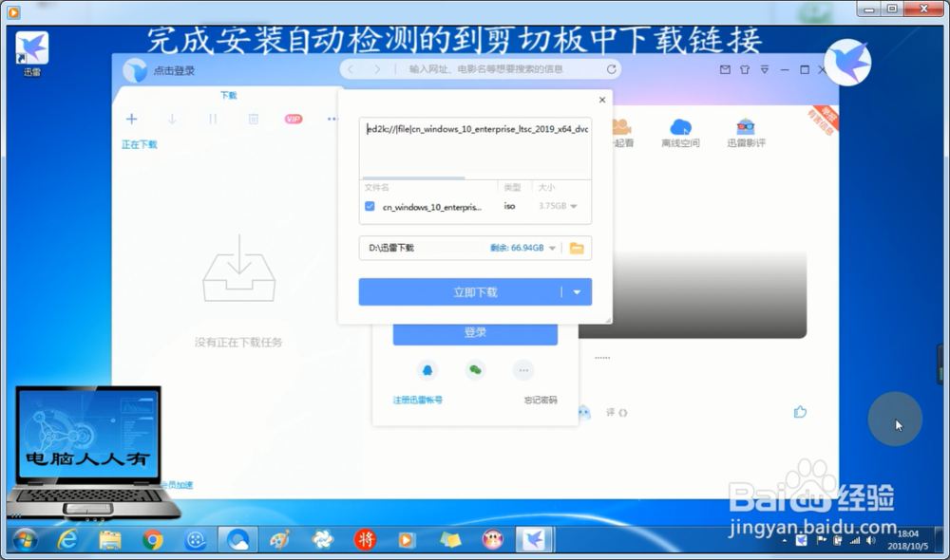This screenshot has width=950, height=560.
Task: Expand the file size 3.75GB dropdown arrow
Action: pos(573,207)
